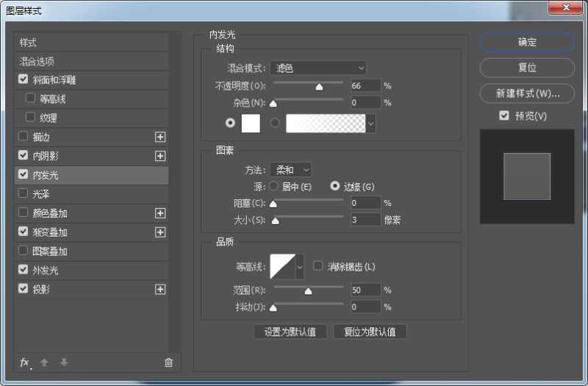Open the gradient picker dropdown arrow
Image resolution: width=588 pixels, height=386 pixels.
[370, 124]
